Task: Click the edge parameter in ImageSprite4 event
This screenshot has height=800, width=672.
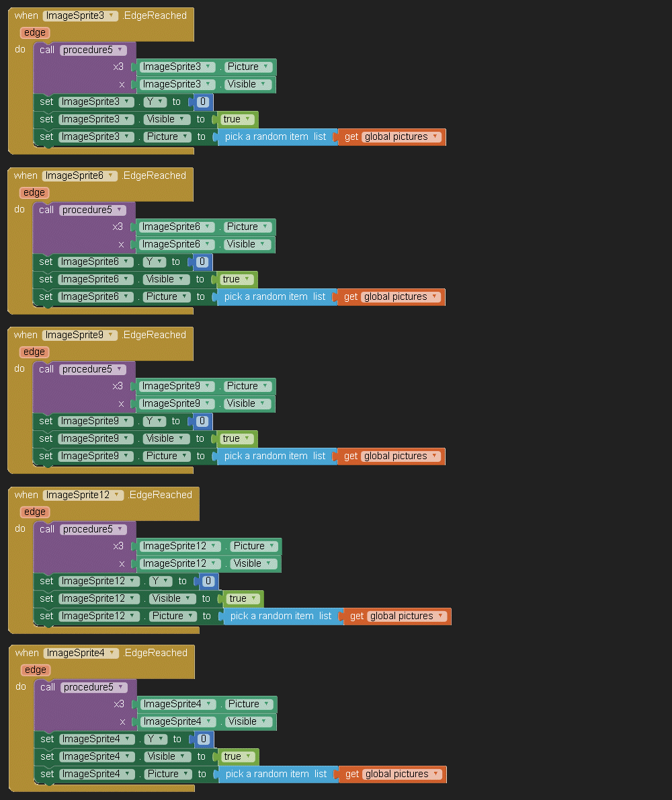Action: pyautogui.click(x=35, y=670)
